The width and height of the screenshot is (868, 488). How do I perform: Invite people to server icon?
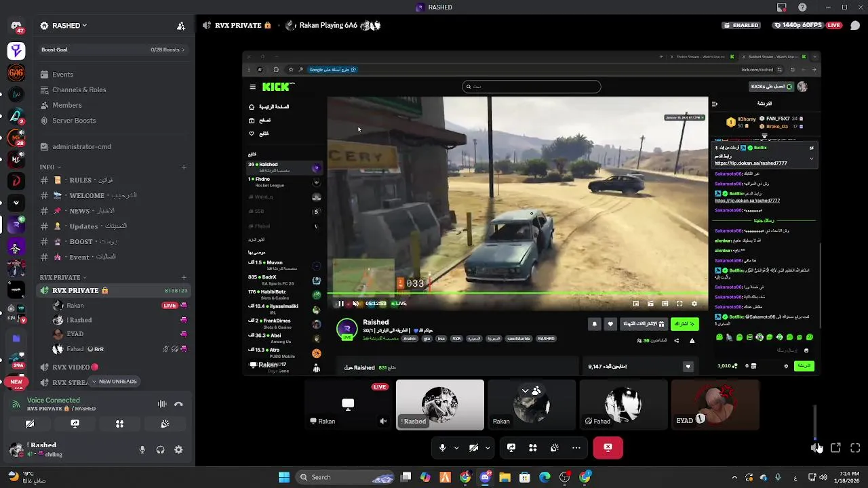click(181, 26)
